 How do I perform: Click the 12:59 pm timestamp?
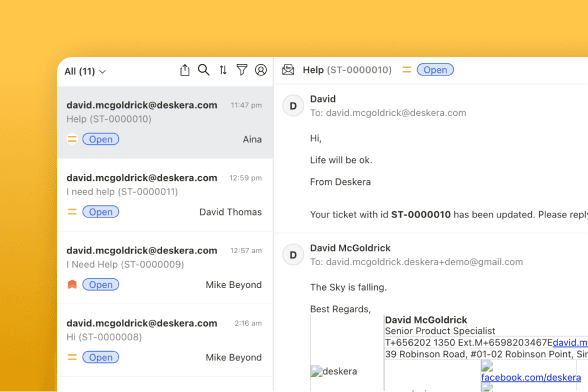246,178
